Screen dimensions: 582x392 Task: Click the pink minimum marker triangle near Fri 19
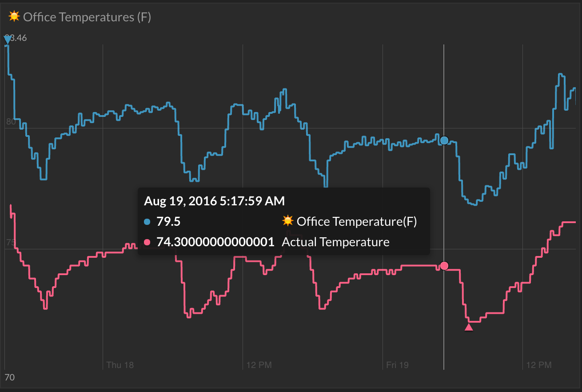(469, 327)
